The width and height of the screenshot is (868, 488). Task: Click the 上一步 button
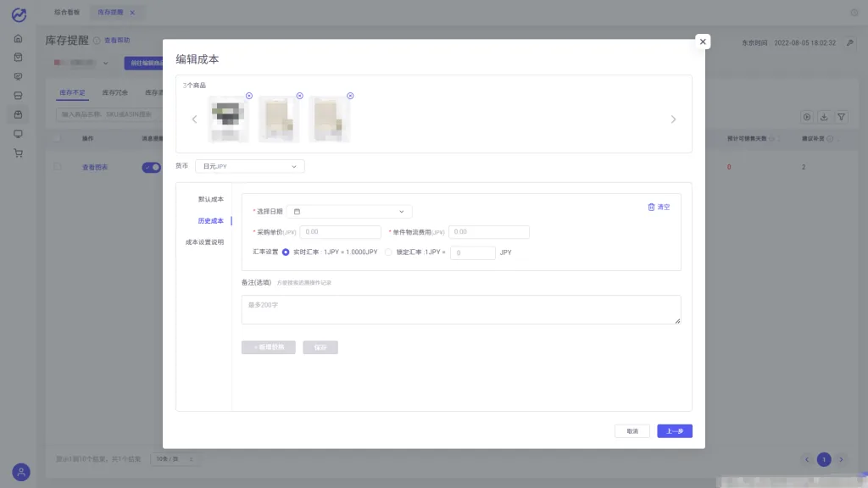tap(675, 431)
